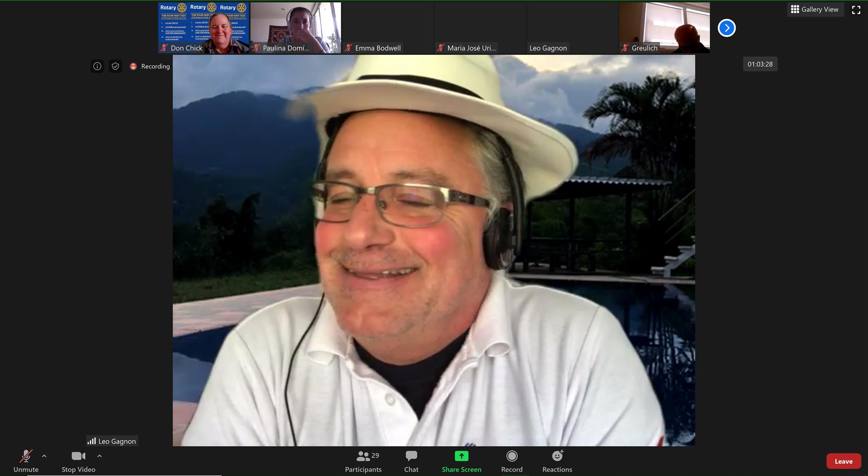Select Paulina Domí... participant thumbnail
This screenshot has width=868, height=476.
(x=295, y=27)
